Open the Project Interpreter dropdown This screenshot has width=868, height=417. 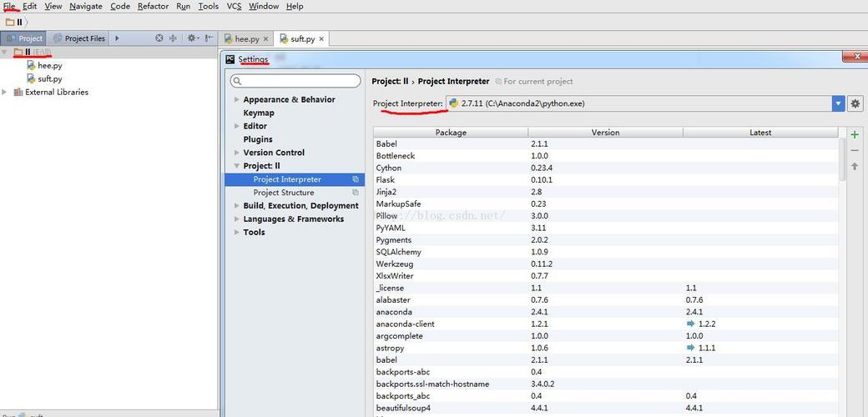click(x=839, y=103)
